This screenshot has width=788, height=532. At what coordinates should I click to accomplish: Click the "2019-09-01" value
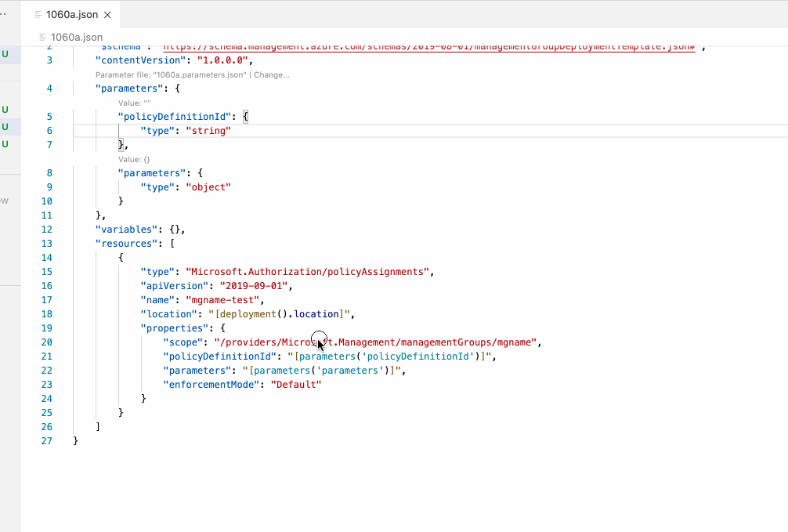pos(253,286)
